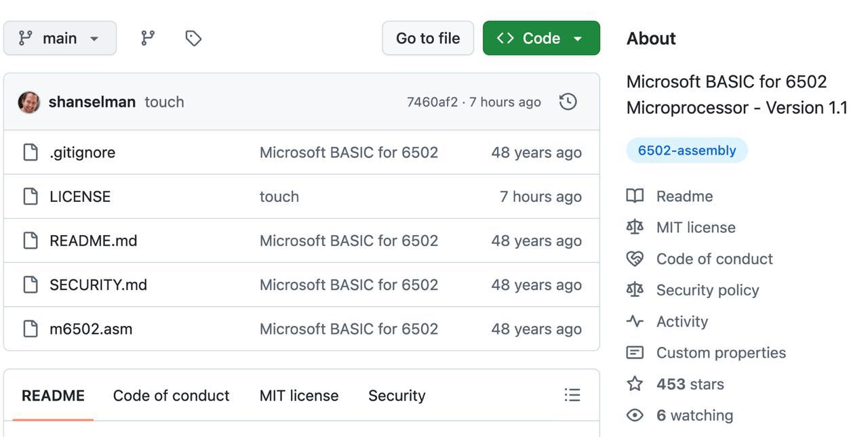Click shanselman's avatar picture
The width and height of the screenshot is (868, 437).
pyautogui.click(x=28, y=102)
